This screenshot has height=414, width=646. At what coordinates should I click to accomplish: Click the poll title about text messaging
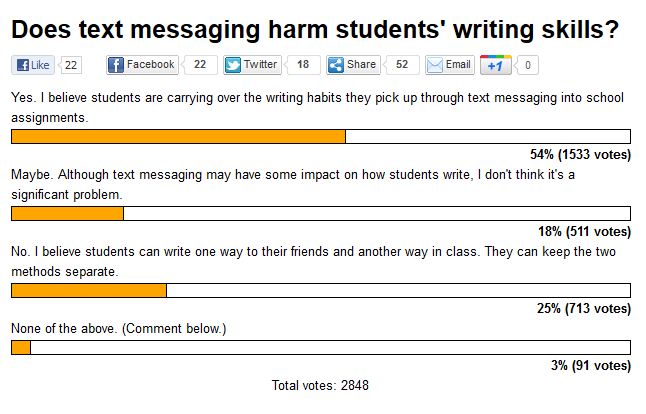[x=315, y=29]
